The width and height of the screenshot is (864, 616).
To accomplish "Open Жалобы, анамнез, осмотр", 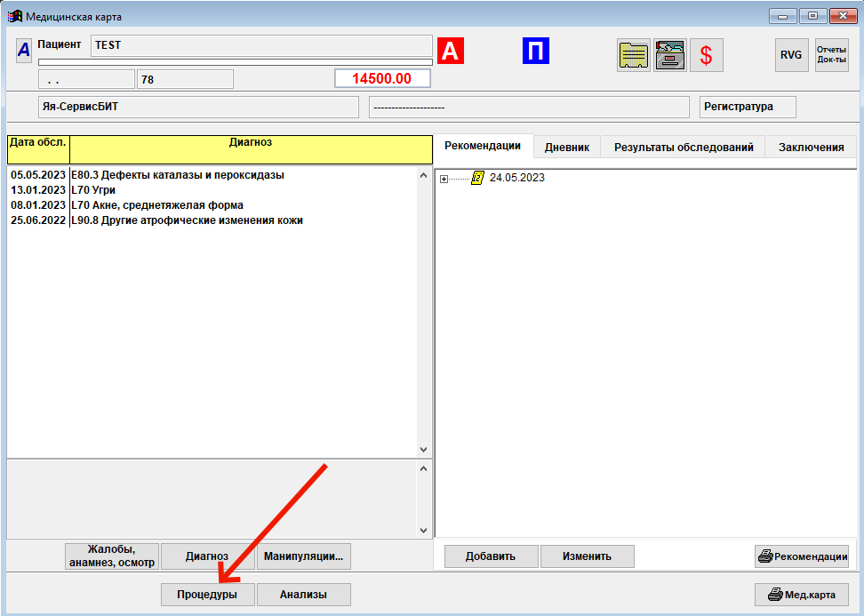I will coord(113,556).
